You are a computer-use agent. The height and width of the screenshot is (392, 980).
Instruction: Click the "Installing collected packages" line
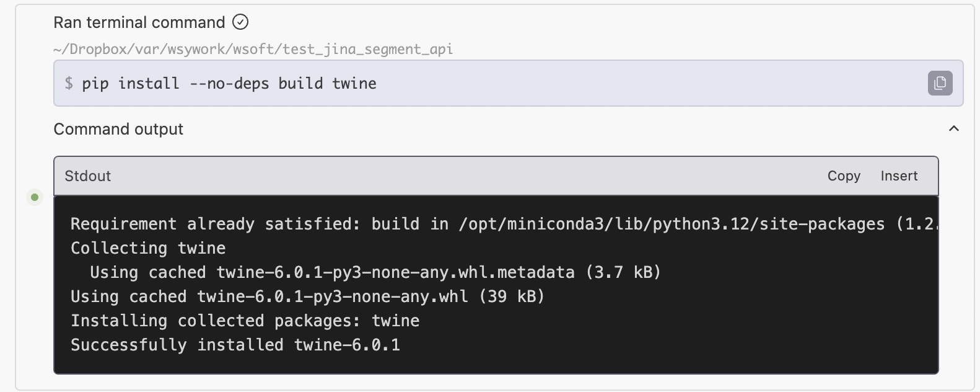coord(245,321)
